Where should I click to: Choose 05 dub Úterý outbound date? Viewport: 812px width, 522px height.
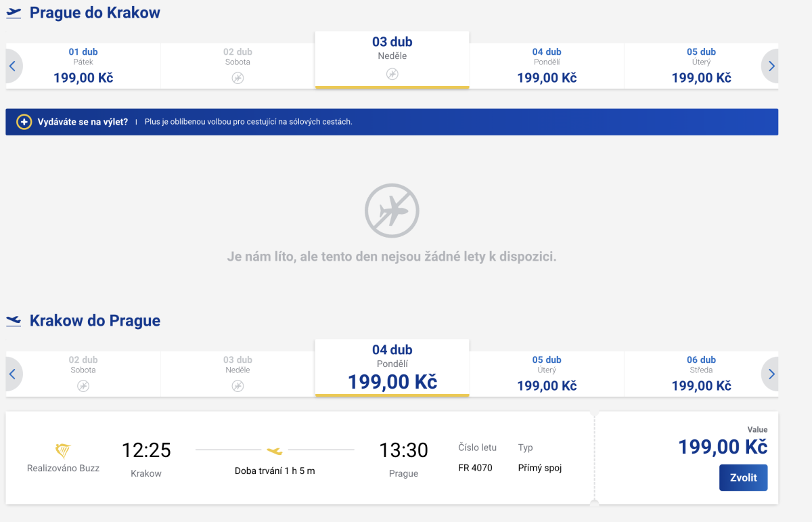(x=701, y=66)
